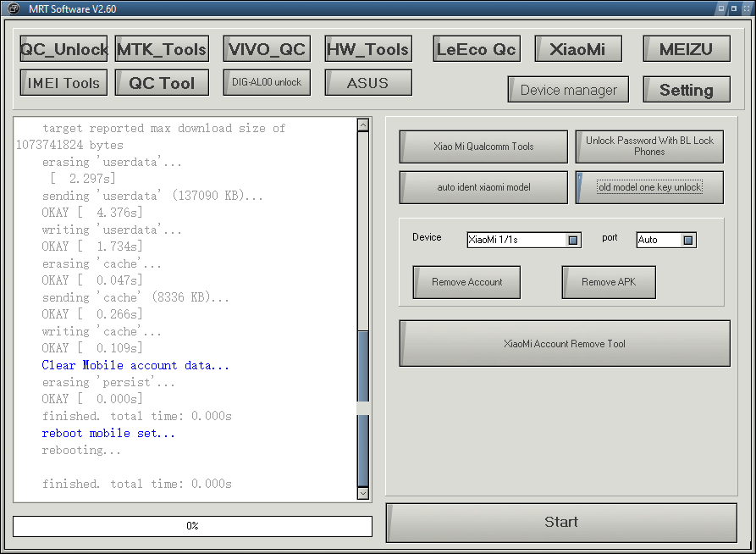
Task: Expand the Device dropdown arrow
Action: click(x=573, y=240)
